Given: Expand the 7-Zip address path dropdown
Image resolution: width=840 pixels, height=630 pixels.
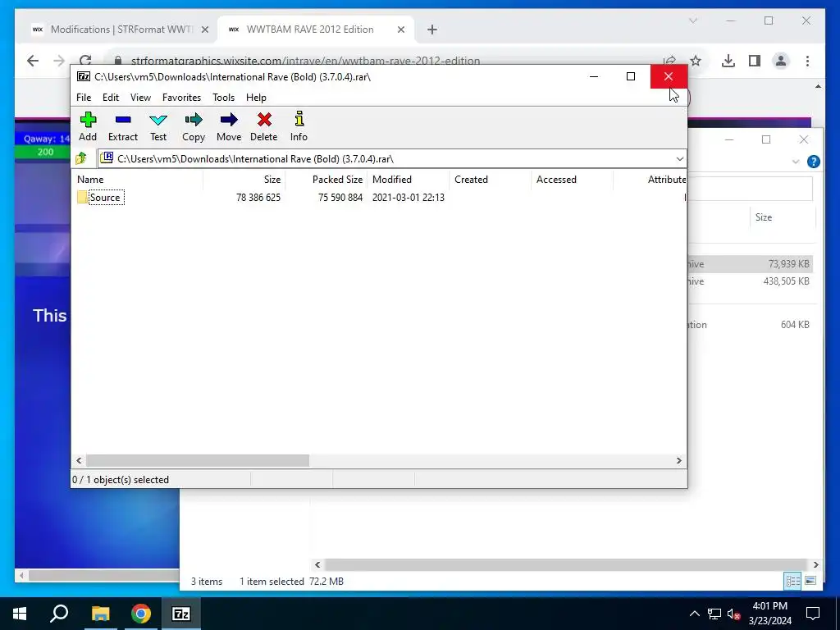Looking at the screenshot, I should coord(679,159).
